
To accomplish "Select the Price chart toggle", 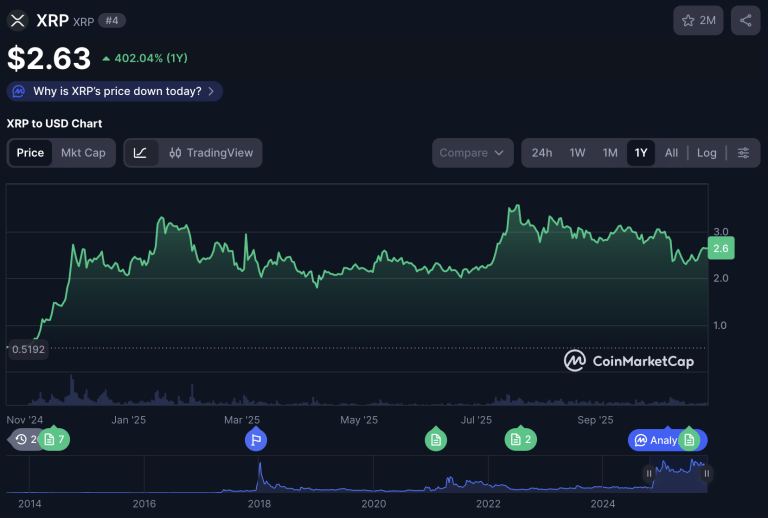I will coord(30,153).
